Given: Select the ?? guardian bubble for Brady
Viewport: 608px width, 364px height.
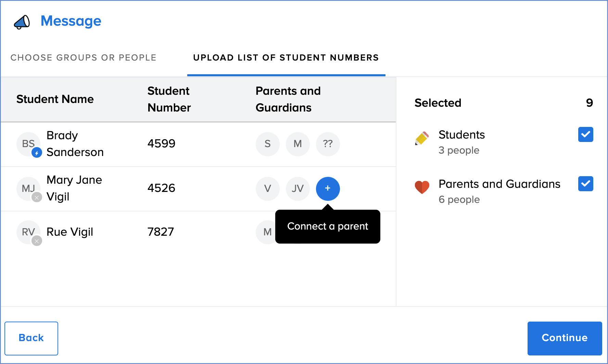Looking at the screenshot, I should (x=328, y=144).
